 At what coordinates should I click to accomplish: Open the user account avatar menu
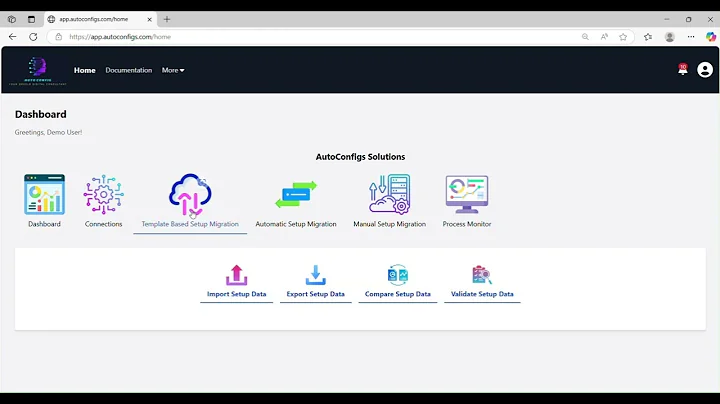(705, 70)
